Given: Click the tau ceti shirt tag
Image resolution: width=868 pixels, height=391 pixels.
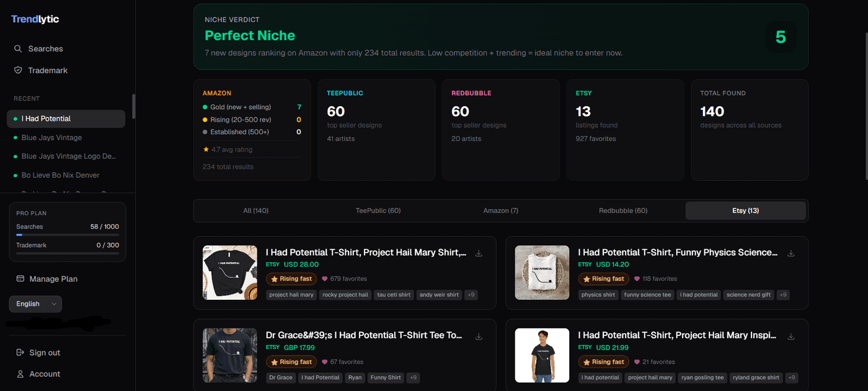Looking at the screenshot, I should pyautogui.click(x=394, y=295).
